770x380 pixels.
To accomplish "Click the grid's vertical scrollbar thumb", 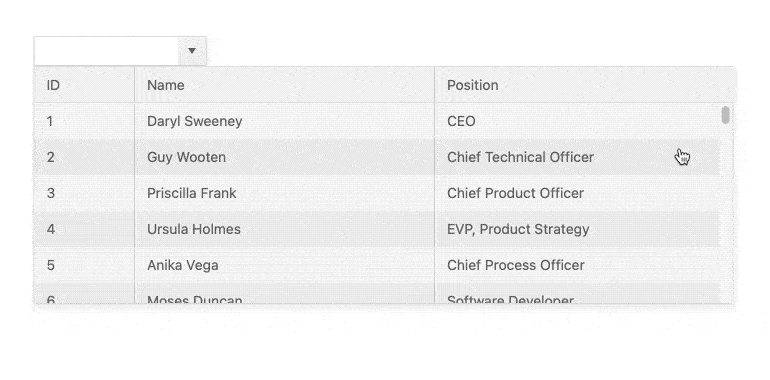I will click(725, 115).
